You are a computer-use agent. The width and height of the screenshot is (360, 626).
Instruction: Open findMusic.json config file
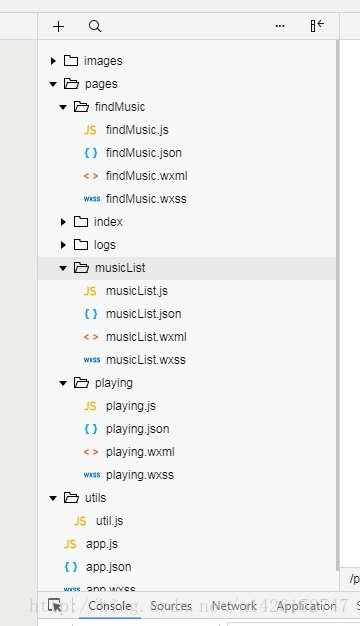pyautogui.click(x=144, y=153)
